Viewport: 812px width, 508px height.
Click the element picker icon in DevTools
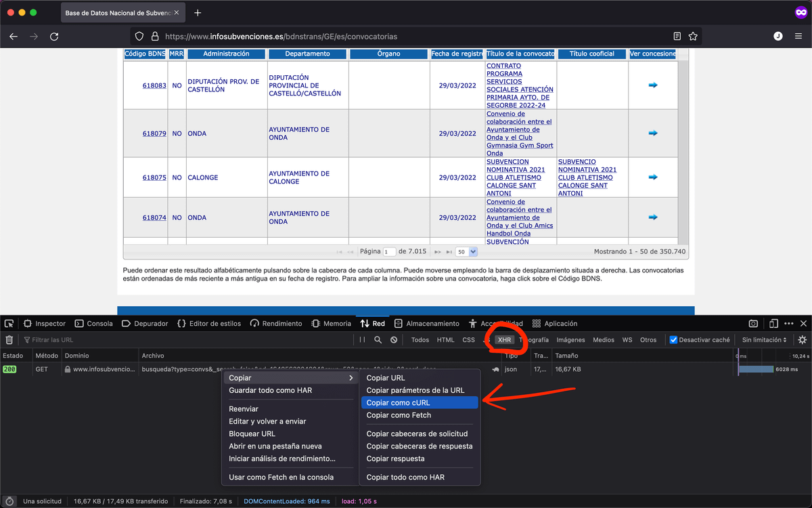(x=9, y=324)
